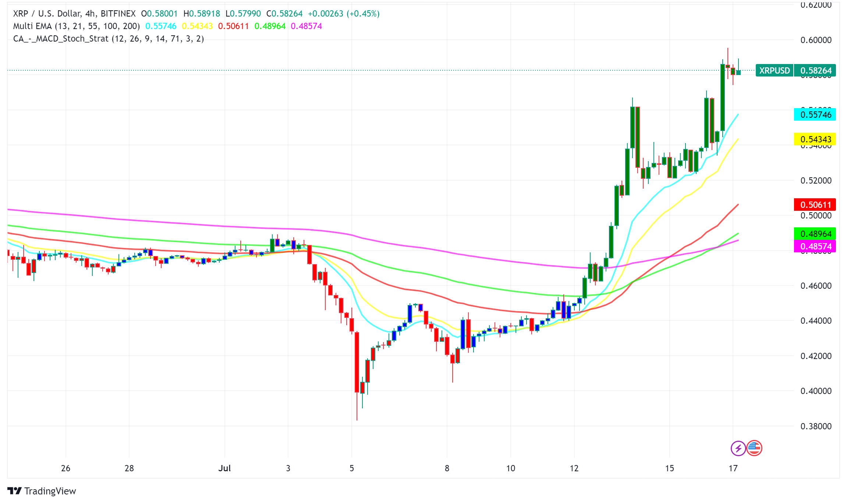Screen dimensions: 847x504
Task: Click the red 0.50611 value in legend
Action: tap(233, 26)
